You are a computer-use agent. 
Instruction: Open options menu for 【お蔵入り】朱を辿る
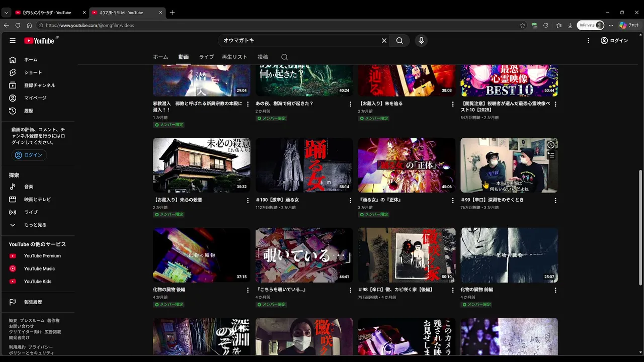[453, 104]
